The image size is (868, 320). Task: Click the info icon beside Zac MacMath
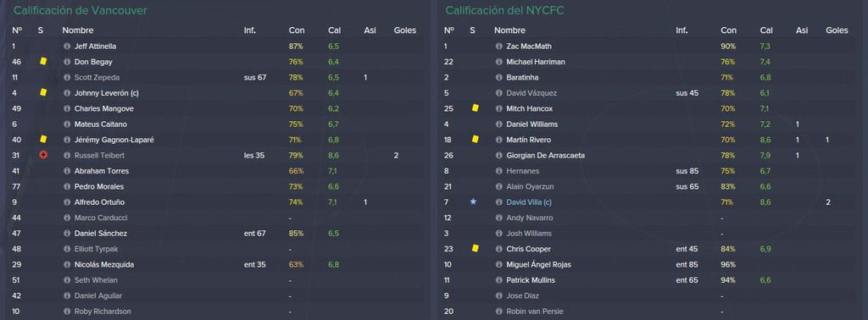click(x=498, y=47)
